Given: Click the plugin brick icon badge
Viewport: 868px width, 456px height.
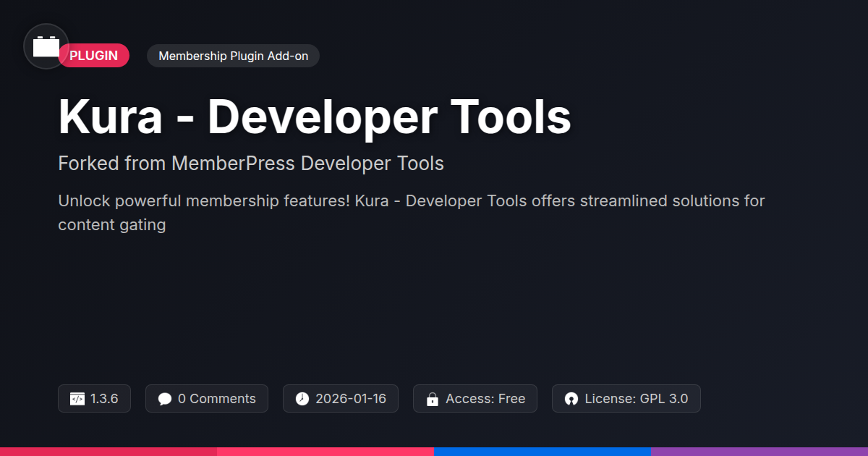Looking at the screenshot, I should (x=46, y=46).
